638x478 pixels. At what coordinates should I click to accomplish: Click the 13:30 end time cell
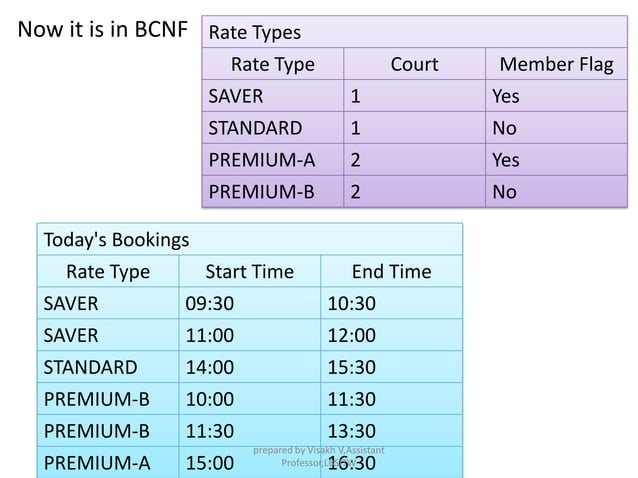click(391, 431)
